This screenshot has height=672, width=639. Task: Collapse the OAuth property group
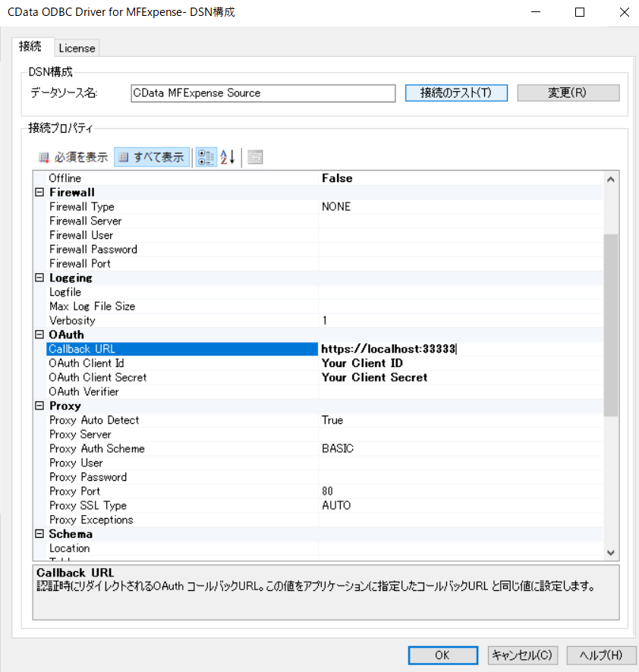(x=39, y=334)
